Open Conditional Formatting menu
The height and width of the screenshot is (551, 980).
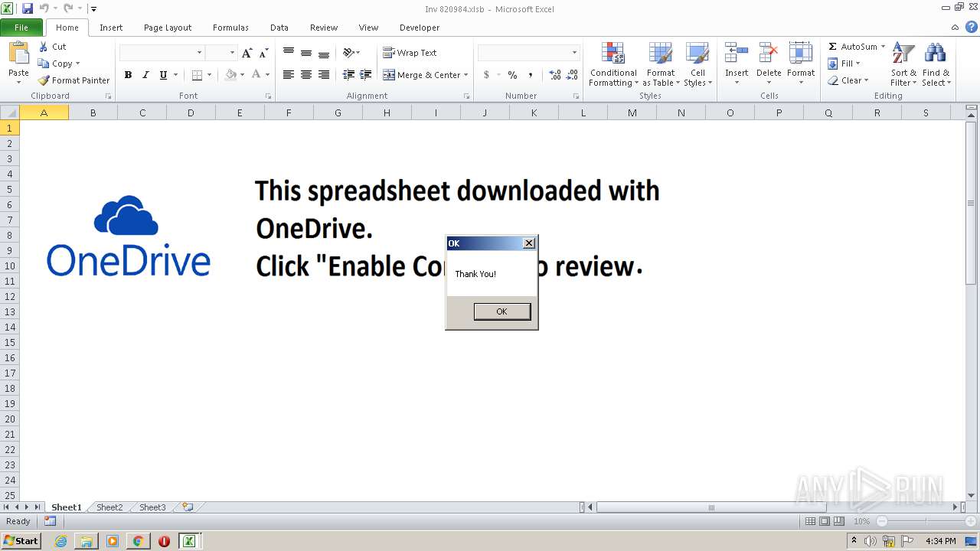[613, 65]
